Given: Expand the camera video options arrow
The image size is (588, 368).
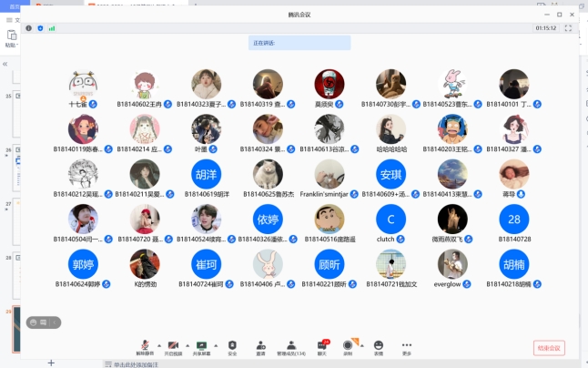Looking at the screenshot, I should (x=187, y=344).
